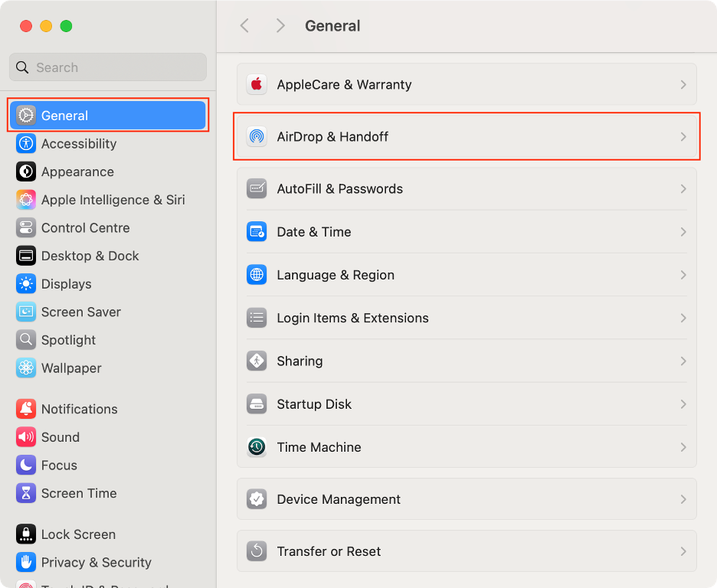Image resolution: width=717 pixels, height=588 pixels.
Task: Open AutoFill & Passwords via its chevron
Action: (683, 188)
